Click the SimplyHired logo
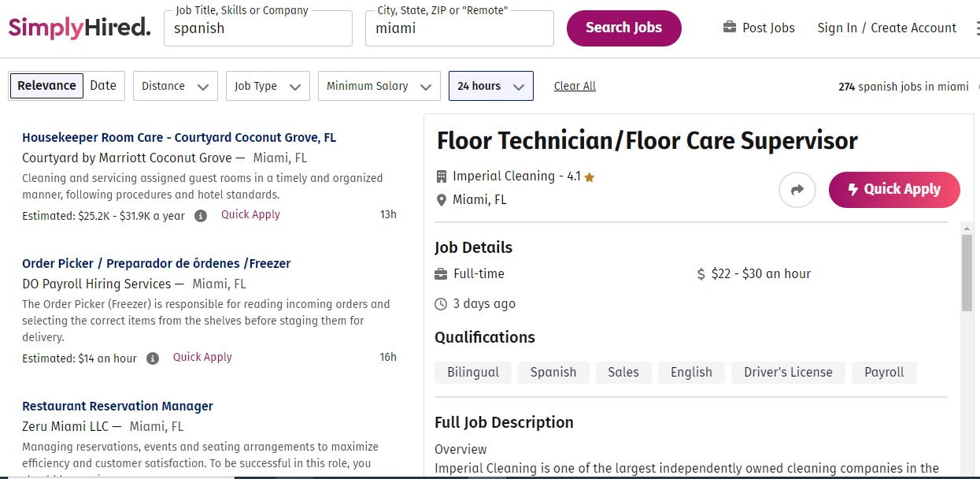 tap(80, 28)
